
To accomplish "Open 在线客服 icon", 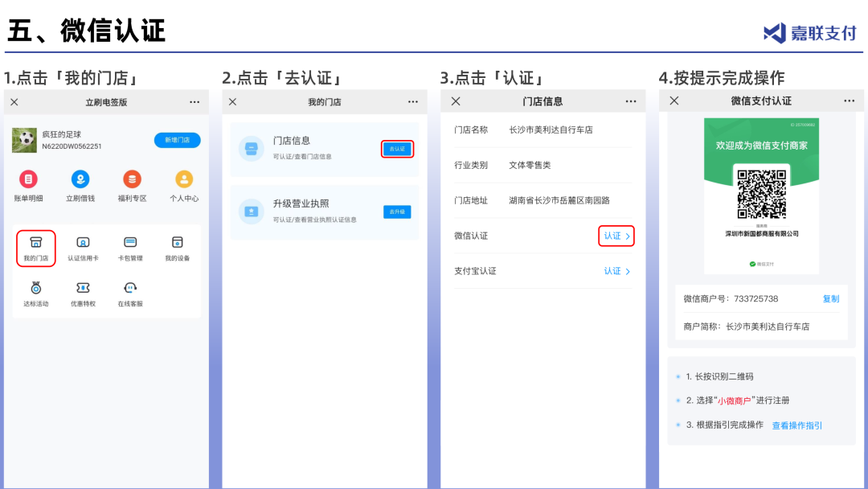I will click(130, 288).
